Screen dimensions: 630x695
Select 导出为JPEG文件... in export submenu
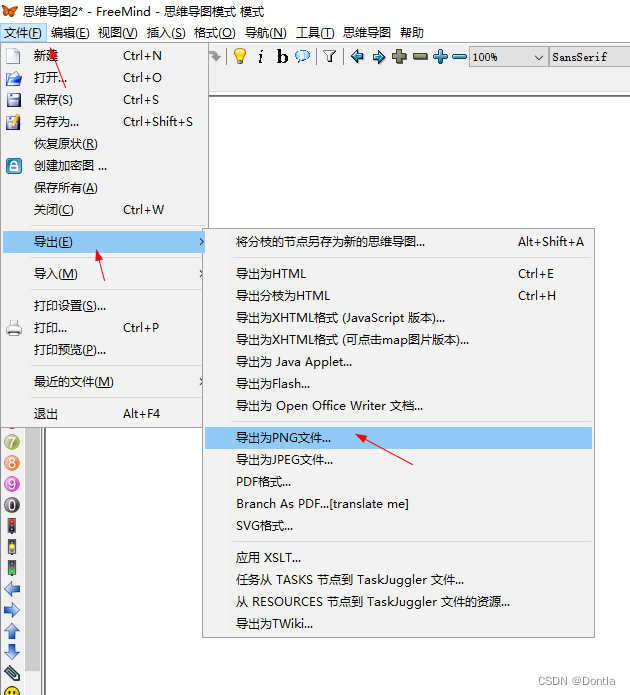coord(398,460)
